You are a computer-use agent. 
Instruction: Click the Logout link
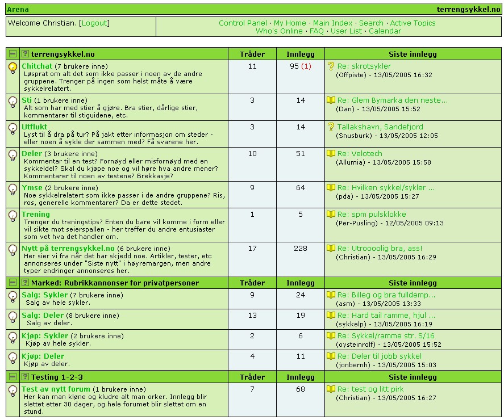(x=94, y=23)
